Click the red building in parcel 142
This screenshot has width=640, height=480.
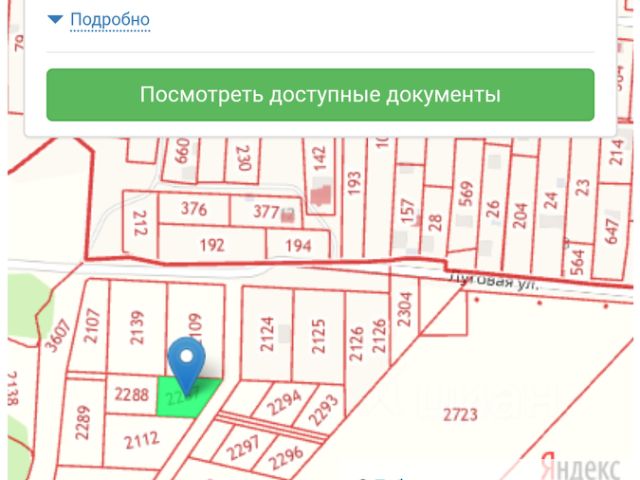click(322, 194)
